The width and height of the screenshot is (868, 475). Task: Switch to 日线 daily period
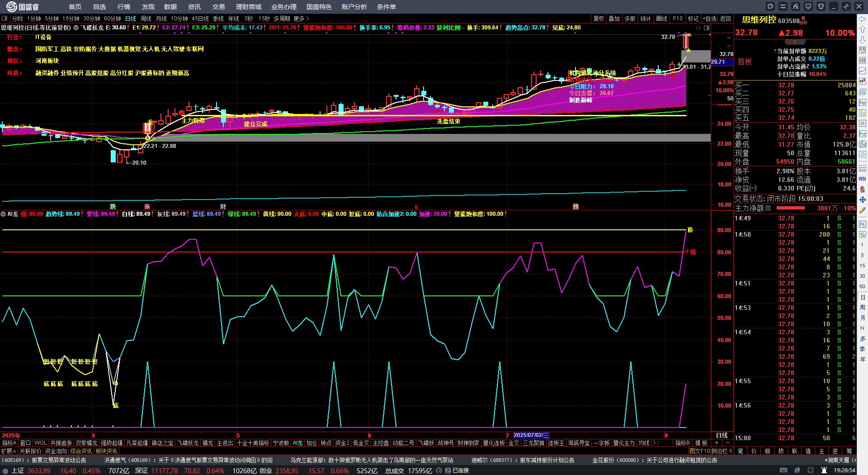click(x=130, y=19)
